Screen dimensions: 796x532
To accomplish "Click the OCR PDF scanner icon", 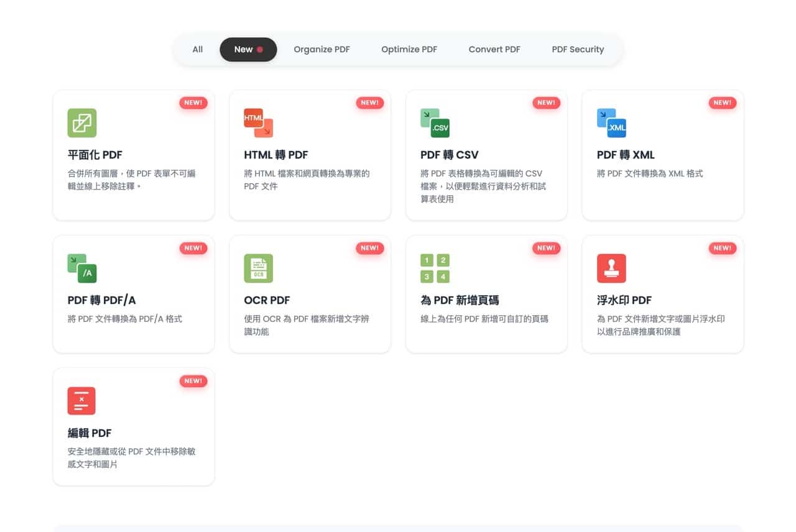I will pos(258,268).
